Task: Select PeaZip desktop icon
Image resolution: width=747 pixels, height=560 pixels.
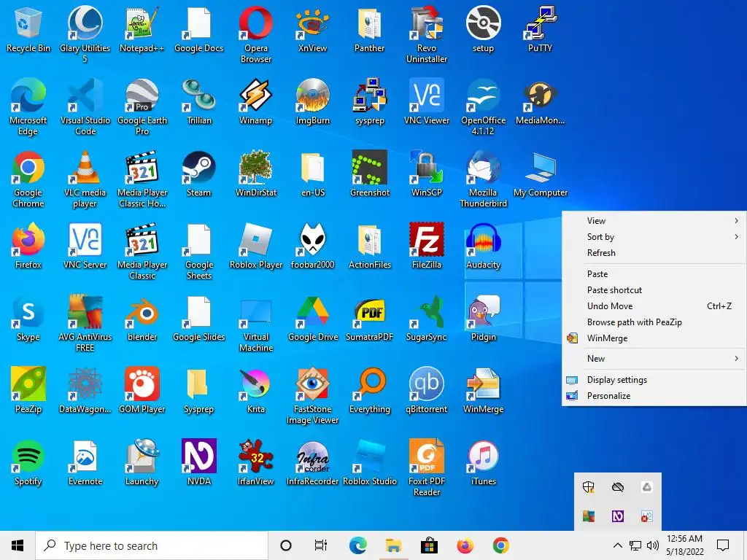Action: point(28,391)
